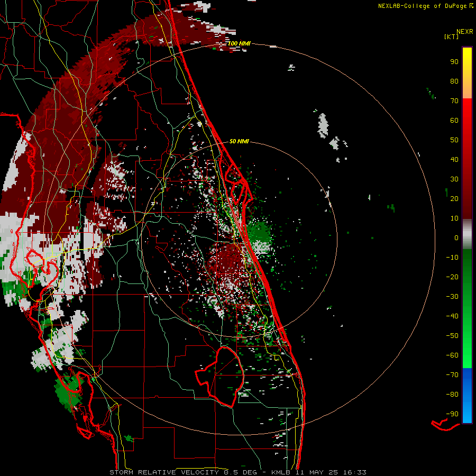
Task: Click the 90 value on velocity scale
Action: 454,62
